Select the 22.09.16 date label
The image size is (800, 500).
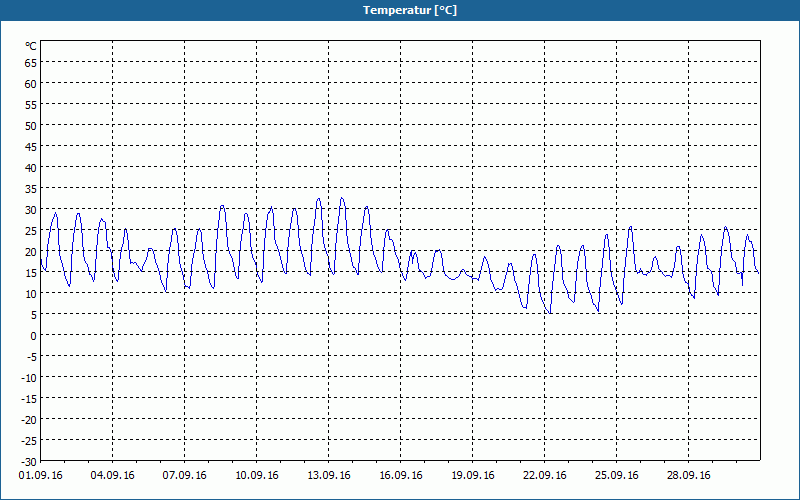[544, 476]
